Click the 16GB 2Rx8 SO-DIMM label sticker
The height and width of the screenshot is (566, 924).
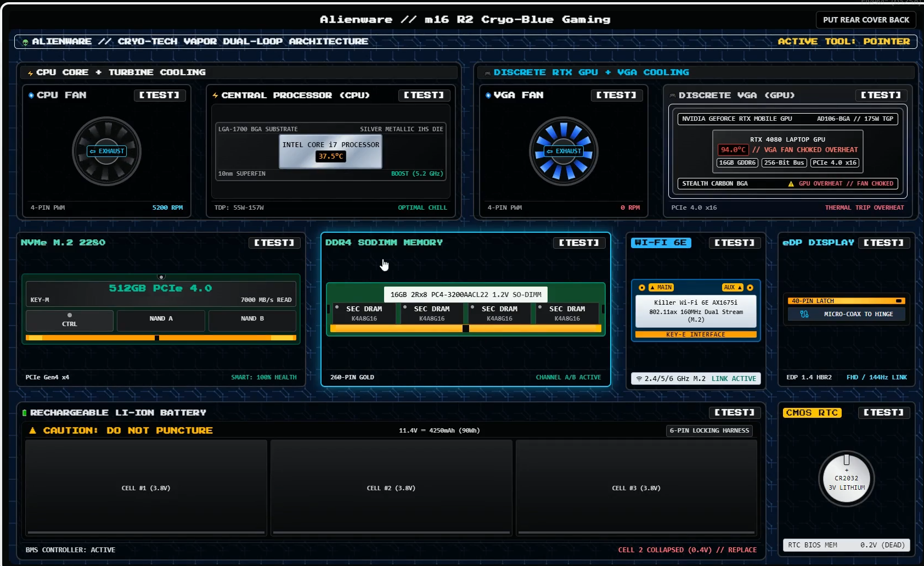tap(466, 295)
